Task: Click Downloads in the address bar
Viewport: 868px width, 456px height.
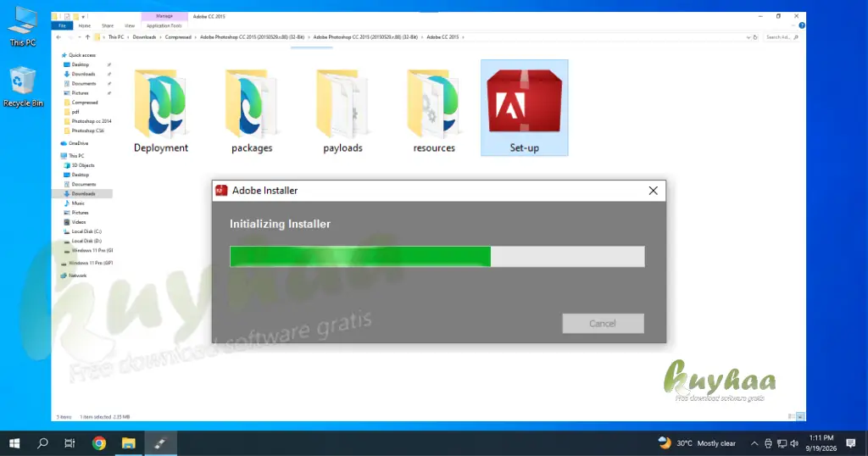Action: point(144,37)
